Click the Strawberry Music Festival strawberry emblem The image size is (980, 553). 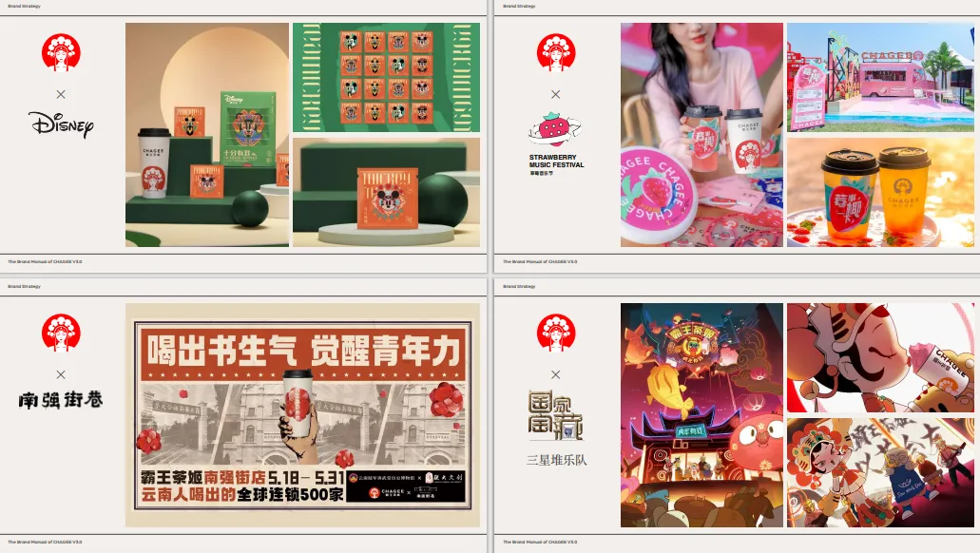coord(554,129)
